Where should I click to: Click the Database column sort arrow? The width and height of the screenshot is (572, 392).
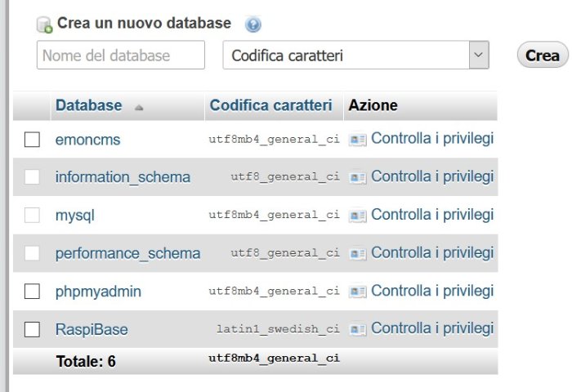tap(139, 107)
